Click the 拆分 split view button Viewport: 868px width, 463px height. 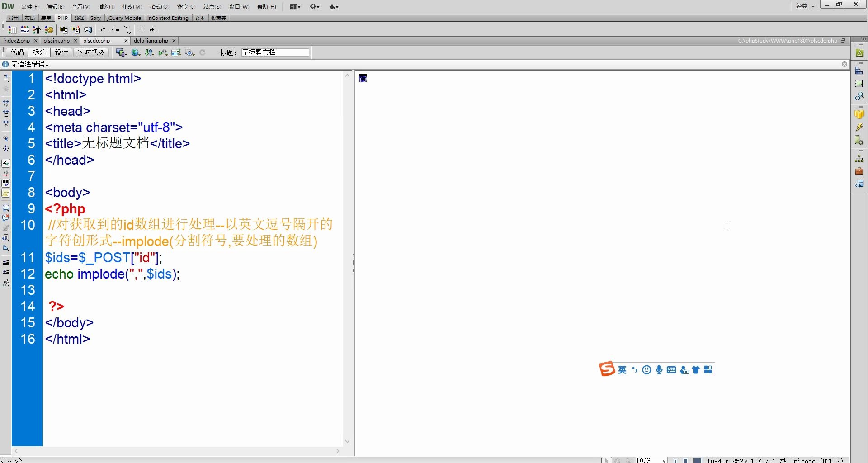[39, 52]
